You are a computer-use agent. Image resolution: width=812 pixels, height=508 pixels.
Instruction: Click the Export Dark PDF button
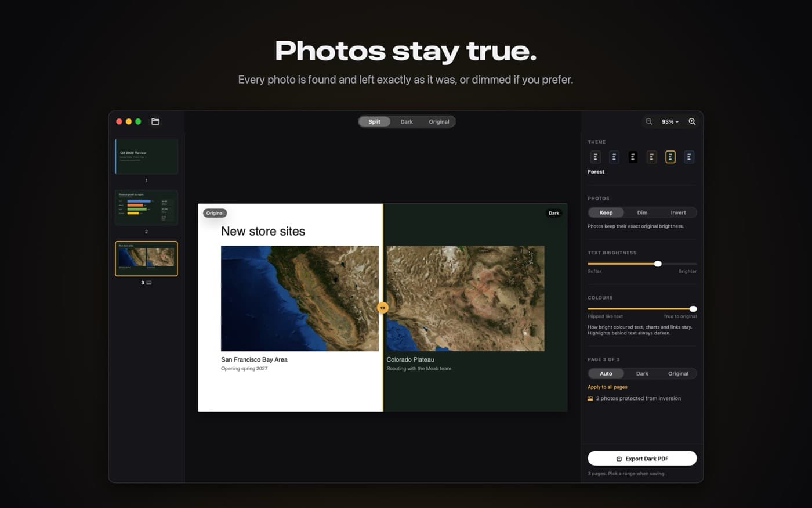pyautogui.click(x=642, y=458)
